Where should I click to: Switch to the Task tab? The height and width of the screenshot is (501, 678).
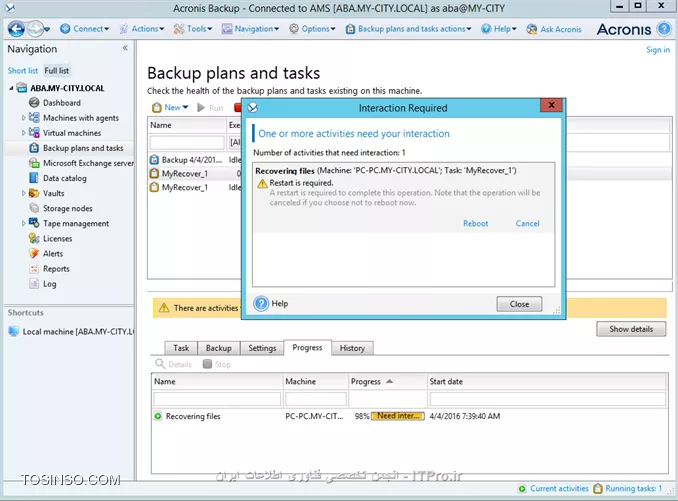pos(181,348)
